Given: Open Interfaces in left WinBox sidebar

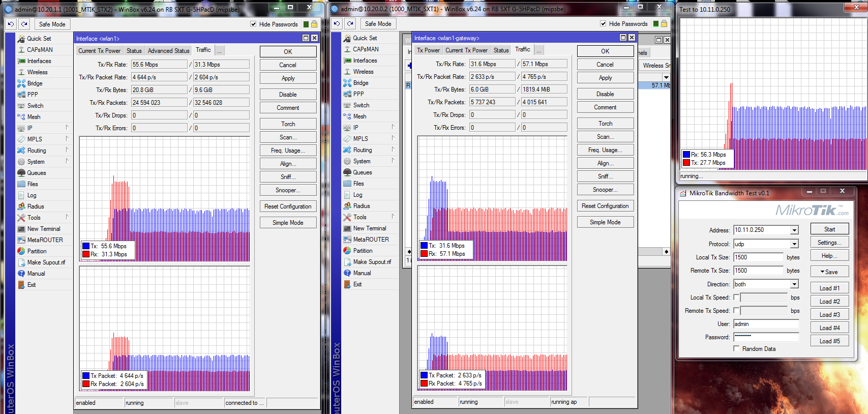Looking at the screenshot, I should pyautogui.click(x=39, y=61).
